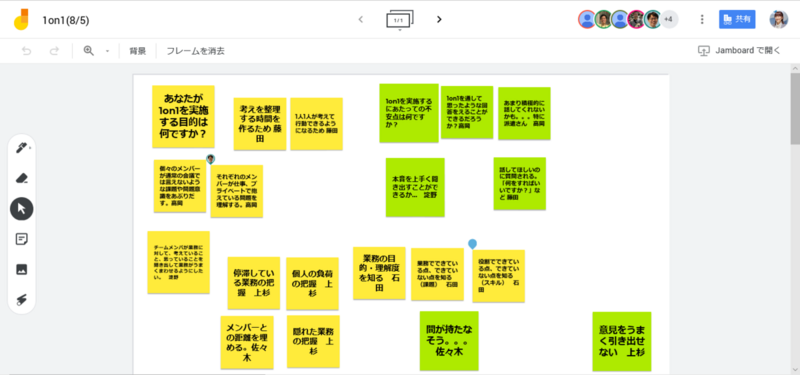Select note 個々のメンバーが通常の会議では
This screenshot has width=800, height=375.
(180, 186)
